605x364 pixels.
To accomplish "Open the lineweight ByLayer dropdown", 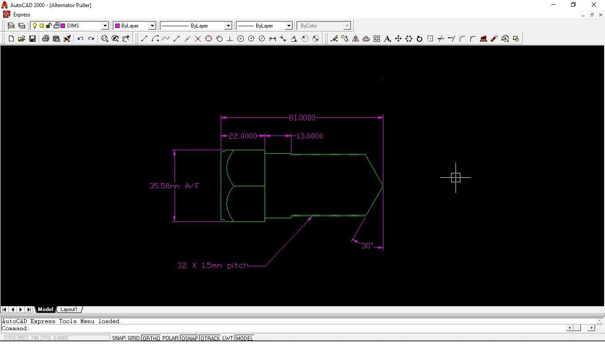I will tap(288, 26).
